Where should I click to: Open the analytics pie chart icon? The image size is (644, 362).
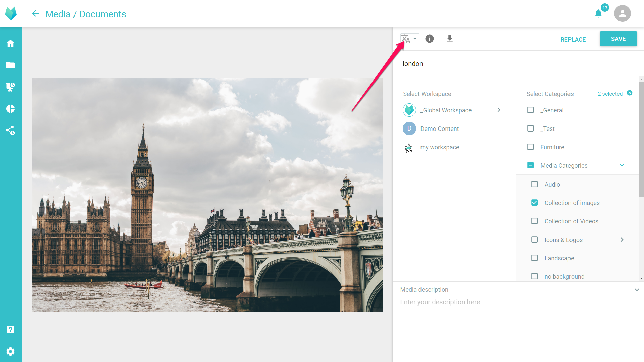pyautogui.click(x=11, y=109)
